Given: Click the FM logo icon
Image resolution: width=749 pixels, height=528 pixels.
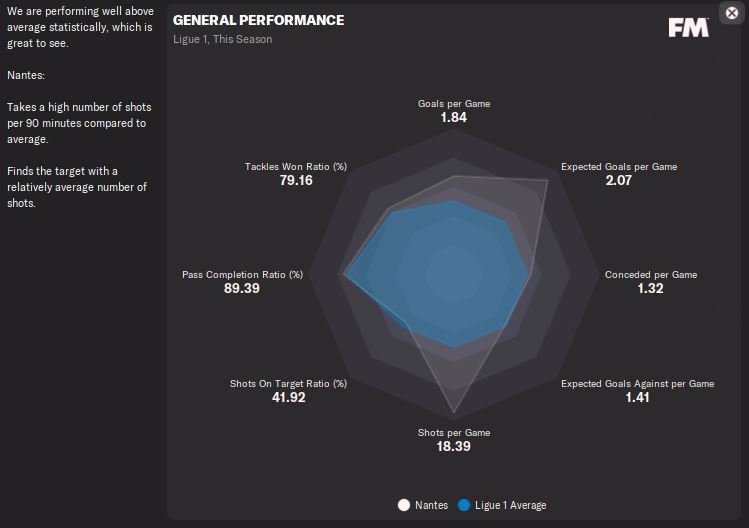Looking at the screenshot, I should pyautogui.click(x=688, y=28).
